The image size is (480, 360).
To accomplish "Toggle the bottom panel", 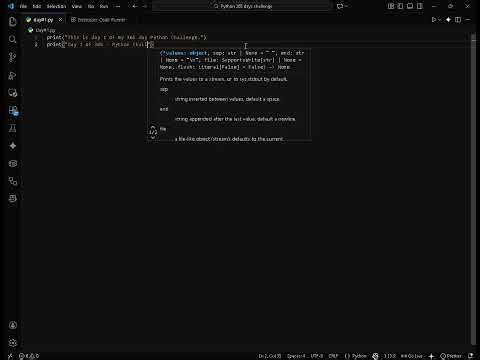I will pyautogui.click(x=410, y=6).
